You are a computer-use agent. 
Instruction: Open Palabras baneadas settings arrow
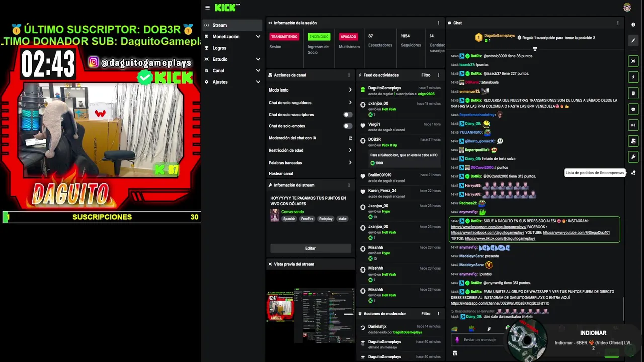click(x=350, y=163)
